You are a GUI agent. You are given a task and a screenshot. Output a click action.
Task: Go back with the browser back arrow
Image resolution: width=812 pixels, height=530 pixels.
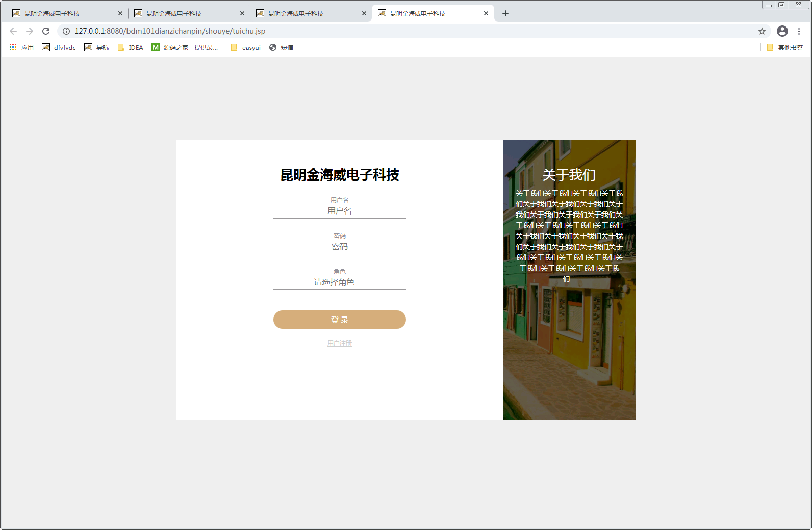click(13, 31)
